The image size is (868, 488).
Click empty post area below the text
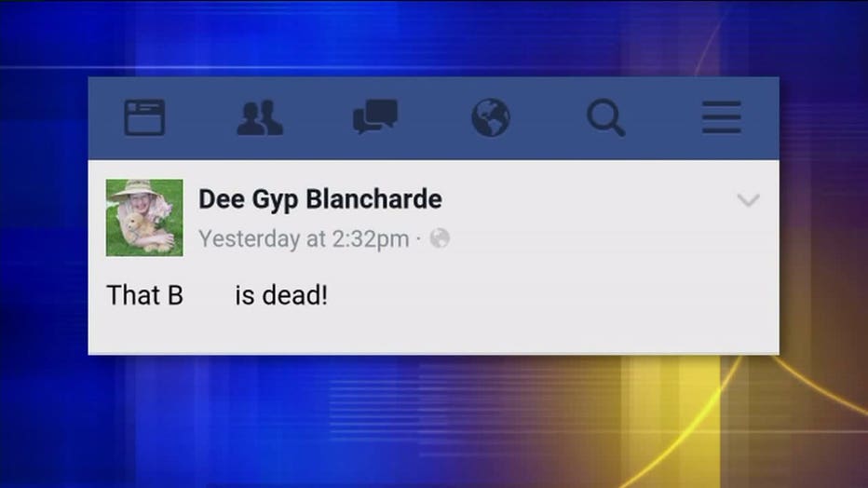[x=433, y=332]
